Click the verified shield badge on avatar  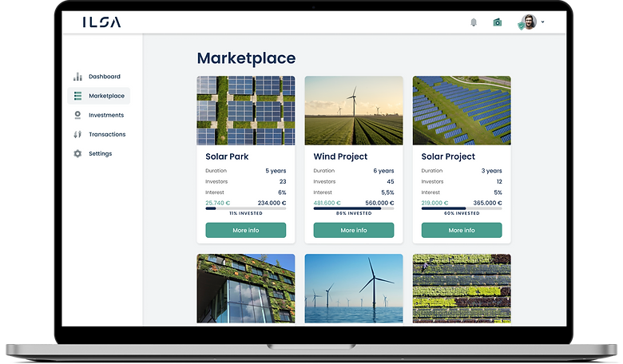coord(522,26)
